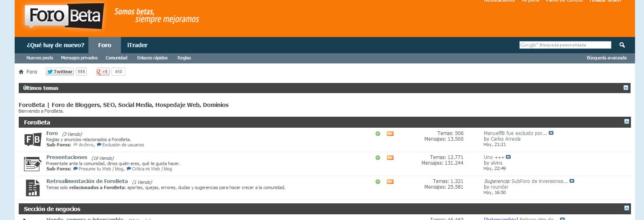644x220 pixels.
Task: Open the Foro forum title link
Action: [x=52, y=133]
